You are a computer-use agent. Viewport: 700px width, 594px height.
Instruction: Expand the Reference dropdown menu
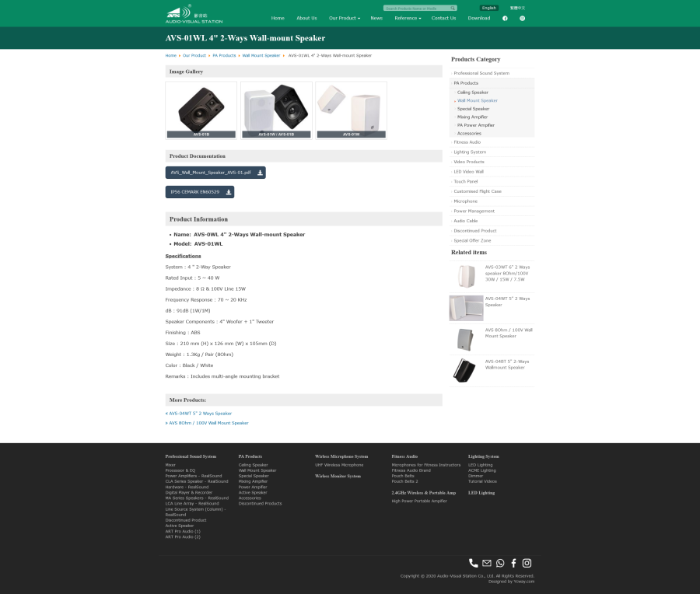[408, 18]
